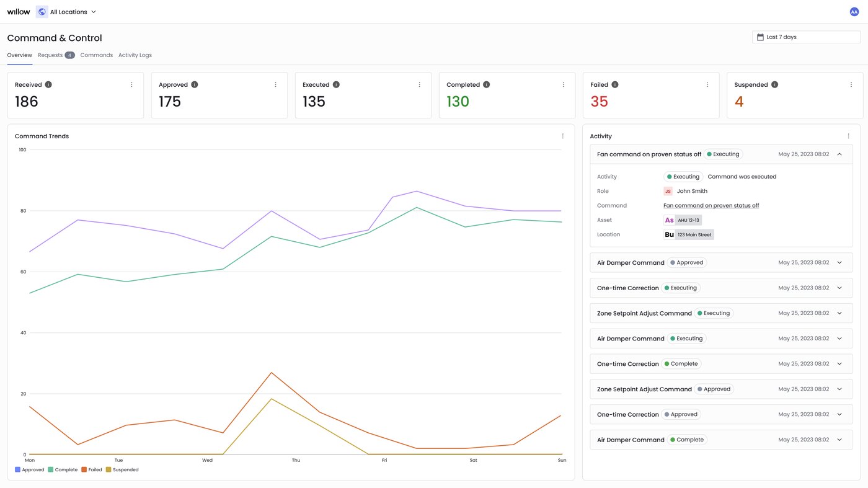868x488 pixels.
Task: Open Suspended card options menu
Action: pos(851,84)
